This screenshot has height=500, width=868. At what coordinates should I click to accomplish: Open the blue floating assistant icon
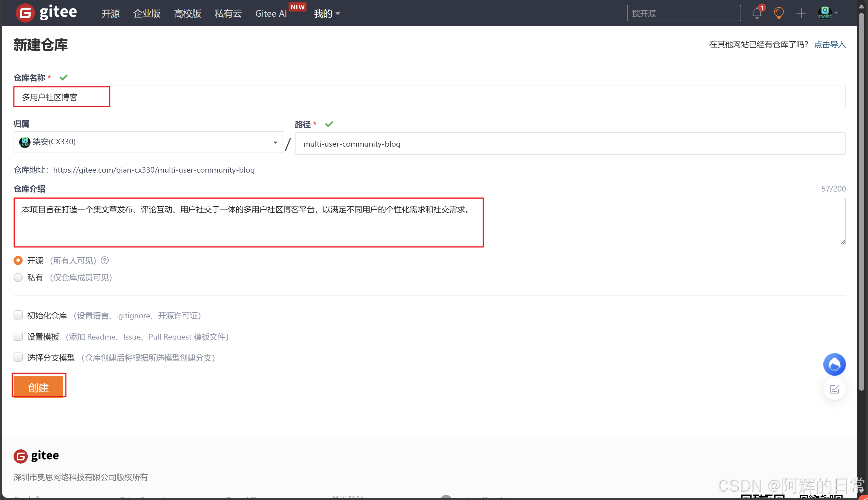[834, 364]
